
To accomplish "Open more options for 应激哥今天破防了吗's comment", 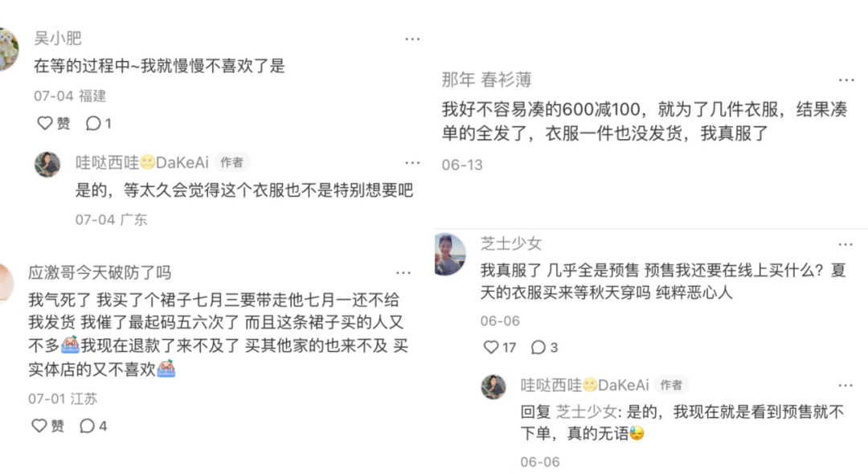I will point(403,272).
